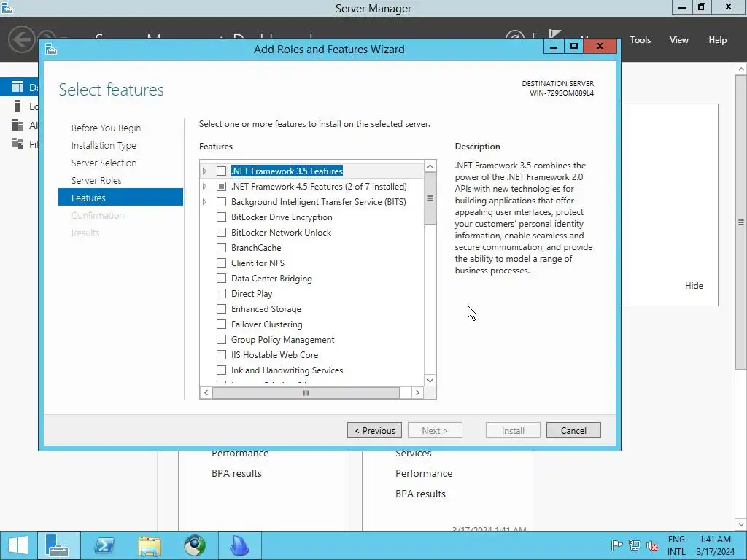Click the Server Manager back navigation arrow
Image resolution: width=747 pixels, height=560 pixels.
coord(21,39)
